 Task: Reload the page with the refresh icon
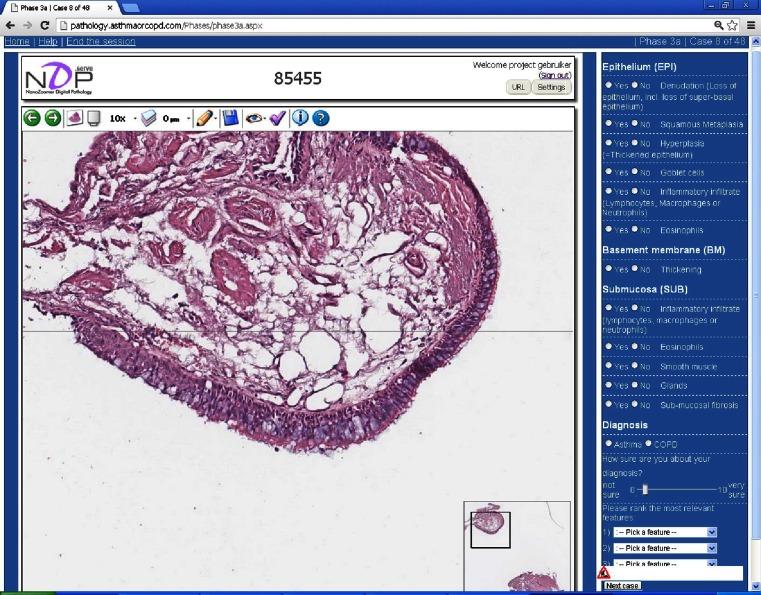[45, 25]
